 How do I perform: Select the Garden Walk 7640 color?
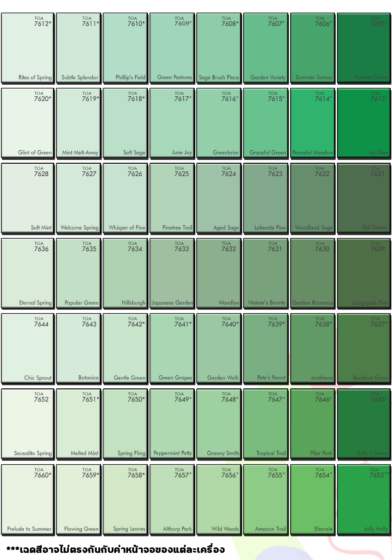click(x=219, y=349)
